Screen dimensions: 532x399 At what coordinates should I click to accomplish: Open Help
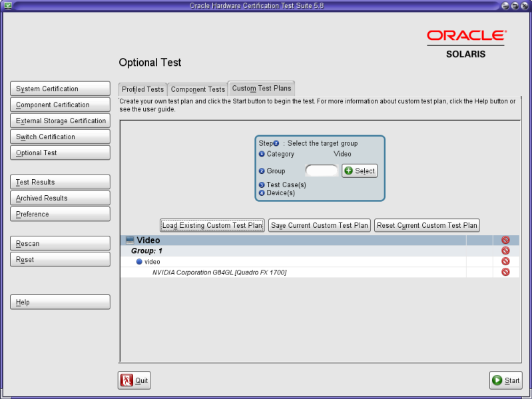coord(60,302)
